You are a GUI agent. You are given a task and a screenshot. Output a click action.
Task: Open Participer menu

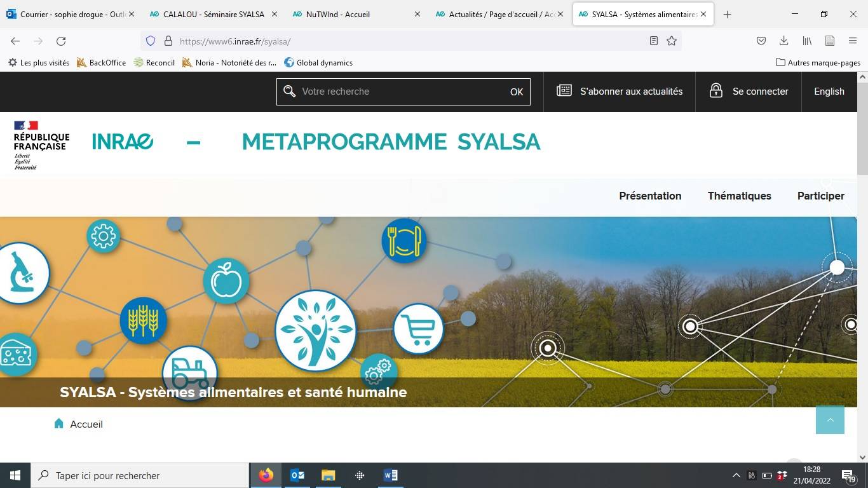coord(821,196)
